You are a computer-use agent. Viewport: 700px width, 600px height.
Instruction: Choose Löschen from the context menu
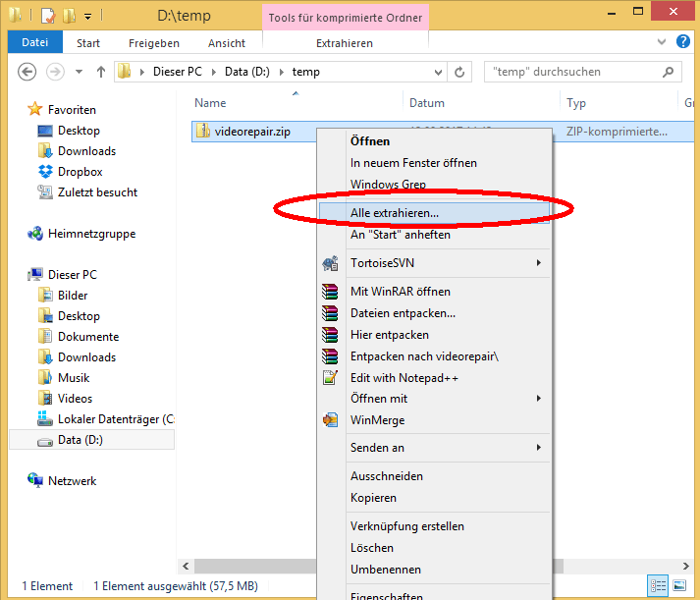coord(434,548)
